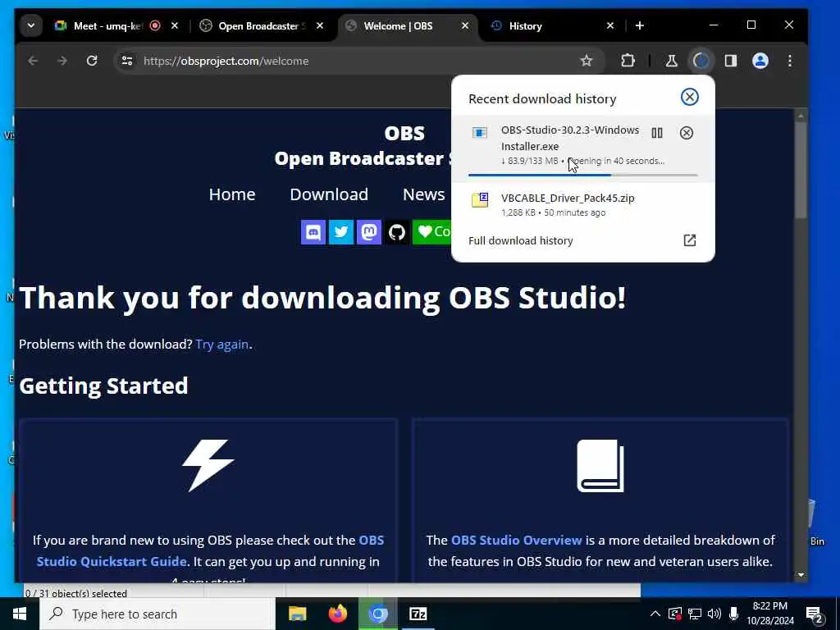Open File Explorer from the taskbar
This screenshot has height=630, width=840.
[297, 614]
